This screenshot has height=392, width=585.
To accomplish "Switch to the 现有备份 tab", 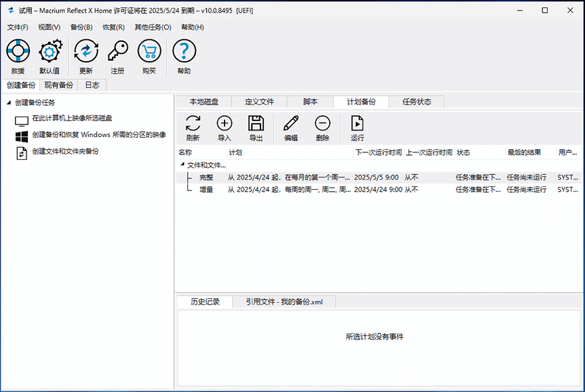I will pyautogui.click(x=59, y=85).
